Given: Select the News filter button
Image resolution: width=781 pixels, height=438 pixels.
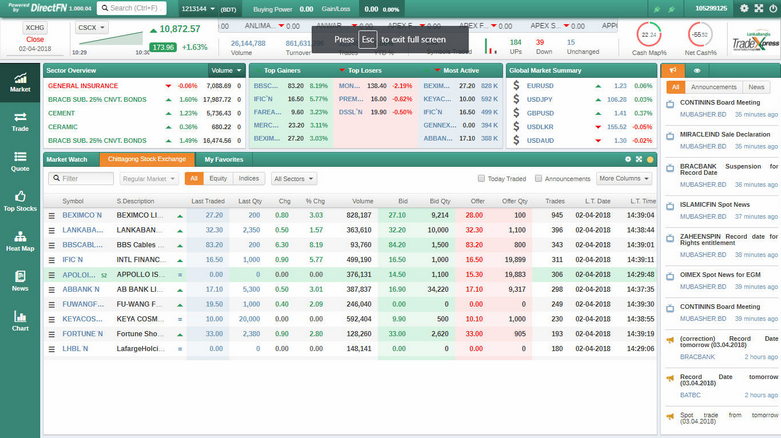Looking at the screenshot, I should click(757, 87).
